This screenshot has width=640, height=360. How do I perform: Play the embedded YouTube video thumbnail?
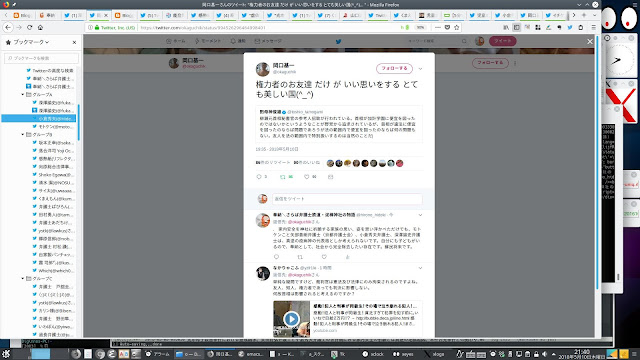point(291,319)
